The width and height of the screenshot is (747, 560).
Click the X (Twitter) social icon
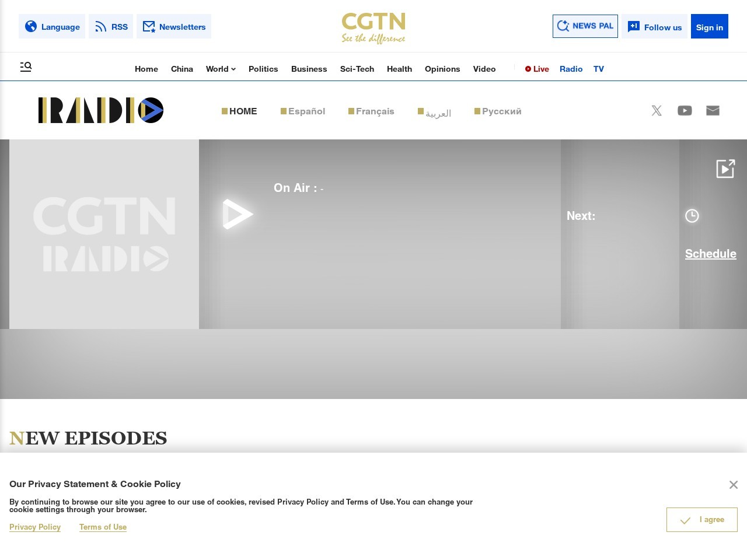pyautogui.click(x=657, y=111)
